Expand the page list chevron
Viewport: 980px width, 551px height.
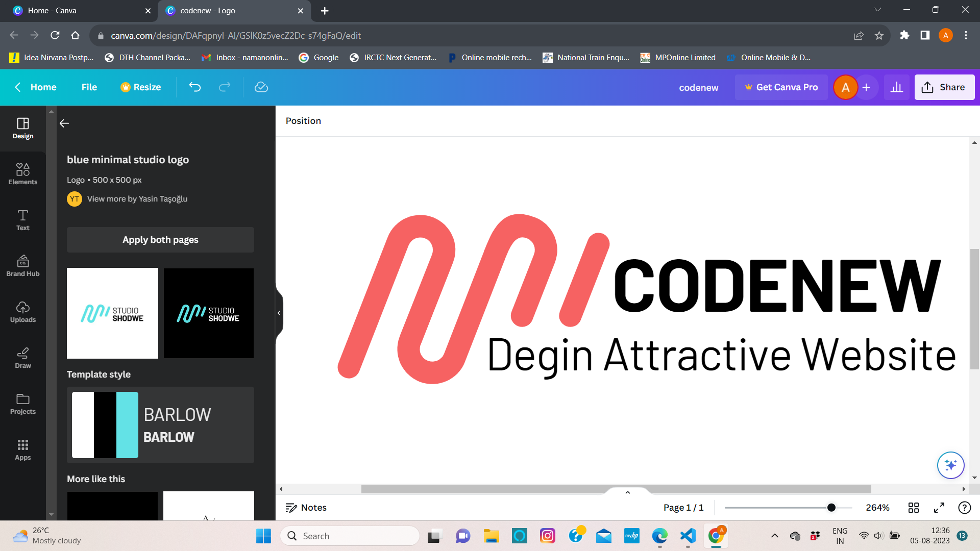627,492
